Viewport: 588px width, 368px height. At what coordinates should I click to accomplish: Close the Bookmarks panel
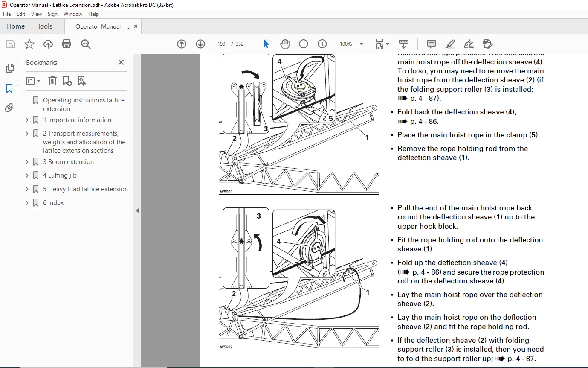tap(121, 62)
